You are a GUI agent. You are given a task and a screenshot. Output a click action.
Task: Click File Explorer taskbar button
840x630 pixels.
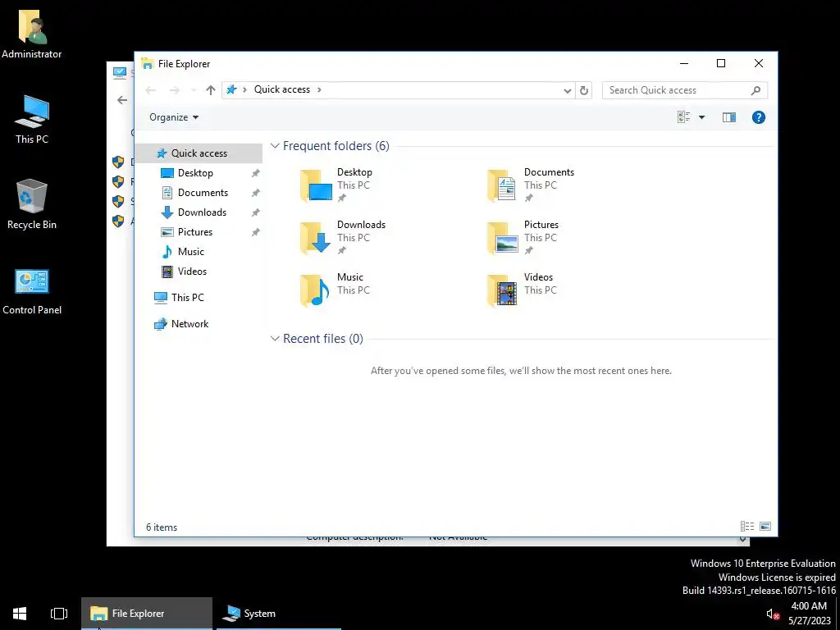point(147,614)
